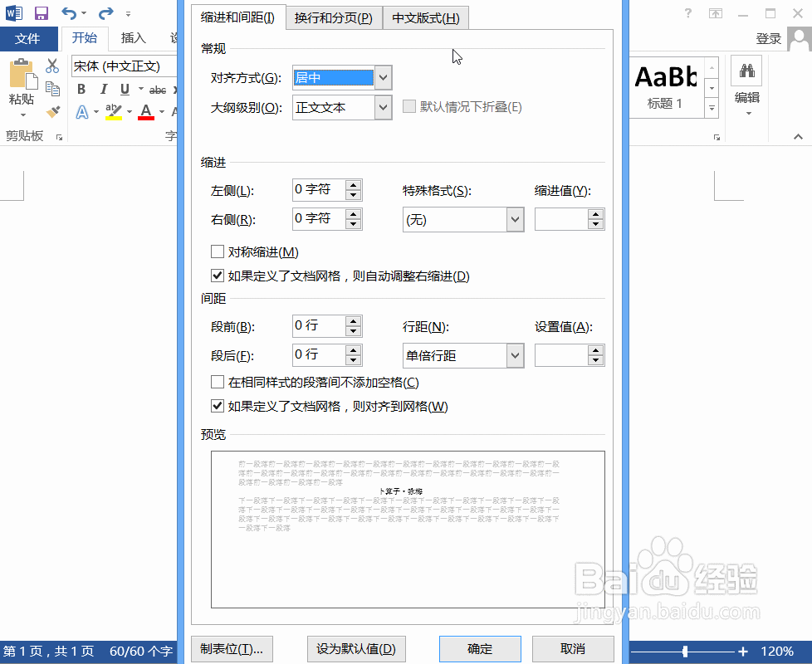The height and width of the screenshot is (664, 812).
Task: Open the 特殊格式 dropdown
Action: 515,219
